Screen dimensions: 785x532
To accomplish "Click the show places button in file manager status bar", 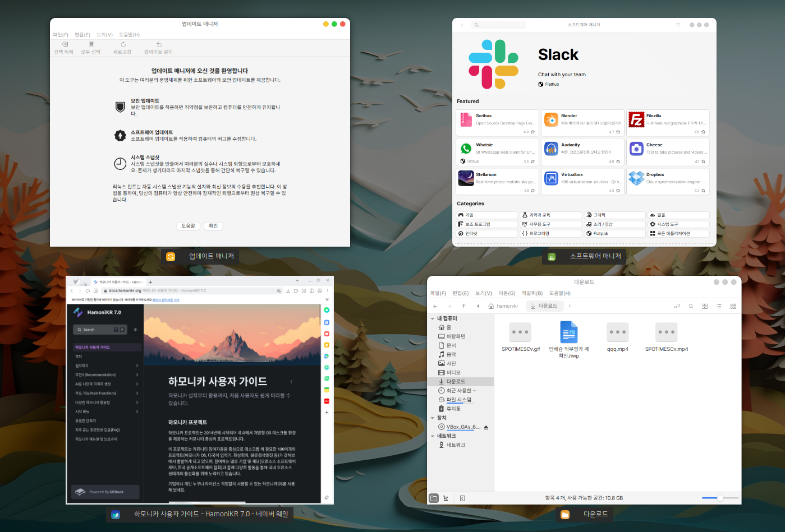I will point(434,498).
